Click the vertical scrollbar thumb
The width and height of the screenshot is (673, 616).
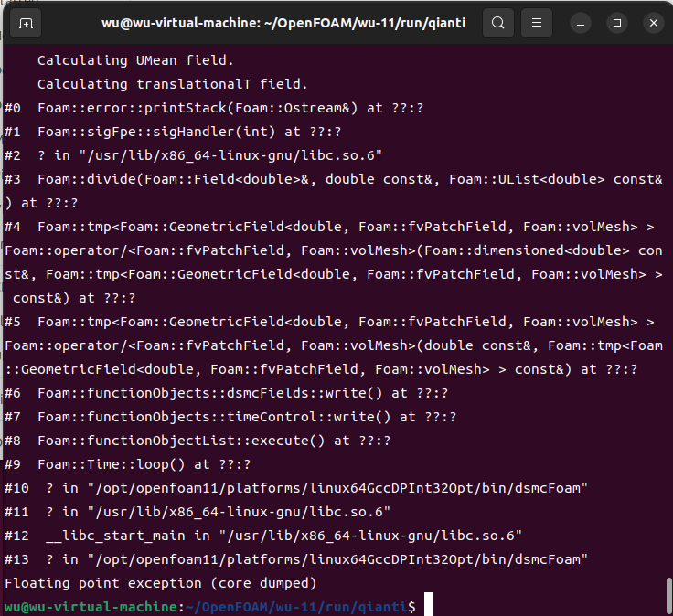coord(668,596)
